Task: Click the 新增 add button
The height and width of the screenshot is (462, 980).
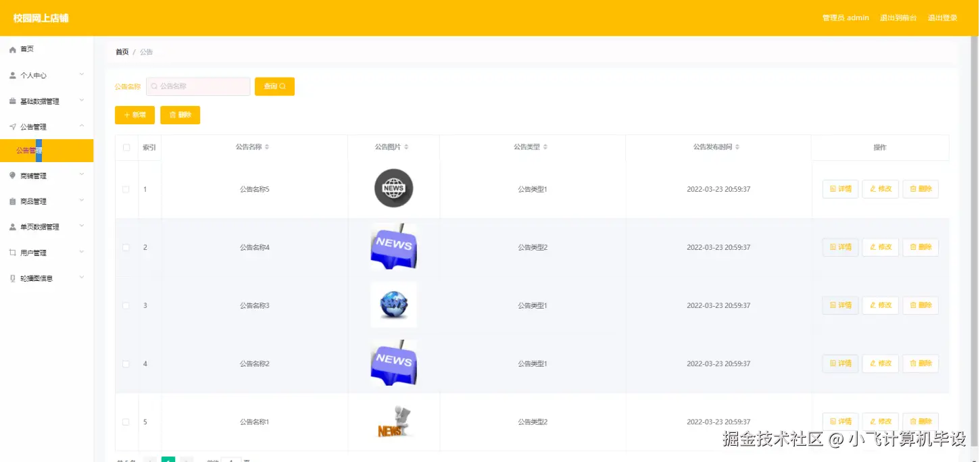Action: coord(134,115)
